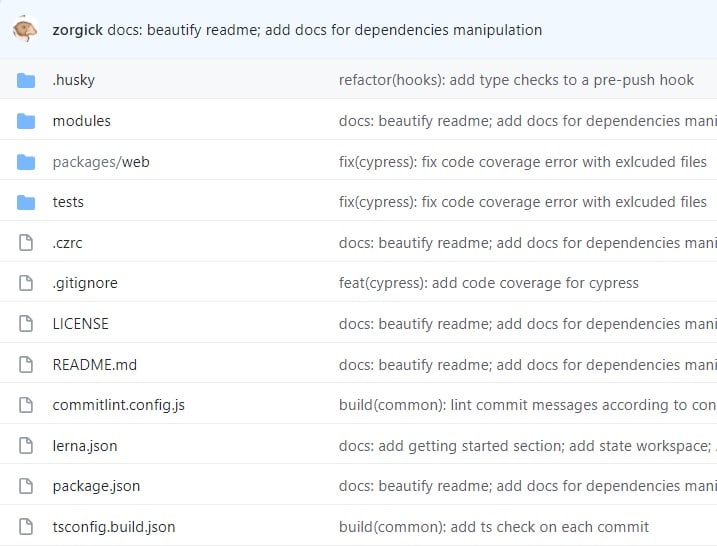
Task: Click the tests folder icon
Action: tap(26, 202)
